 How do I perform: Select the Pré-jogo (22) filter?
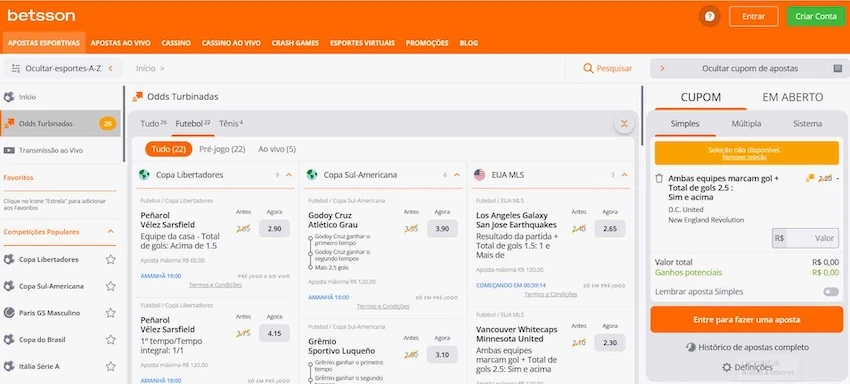pos(222,149)
